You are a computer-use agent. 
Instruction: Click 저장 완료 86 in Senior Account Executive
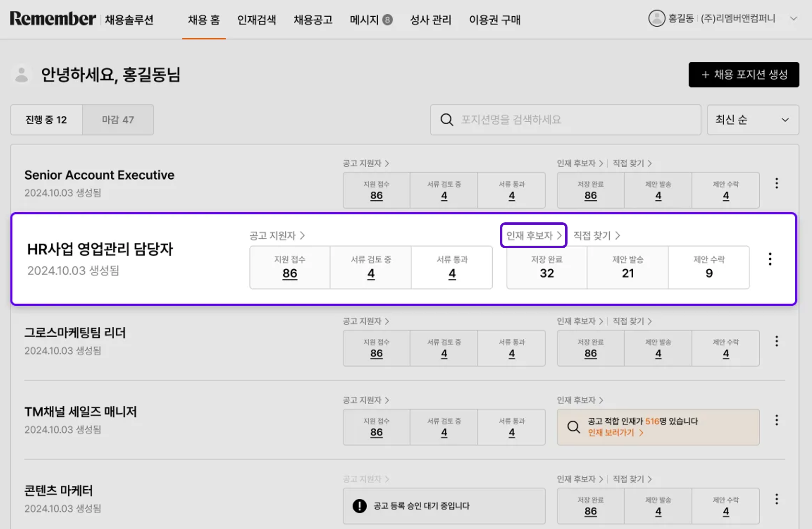pyautogui.click(x=591, y=190)
